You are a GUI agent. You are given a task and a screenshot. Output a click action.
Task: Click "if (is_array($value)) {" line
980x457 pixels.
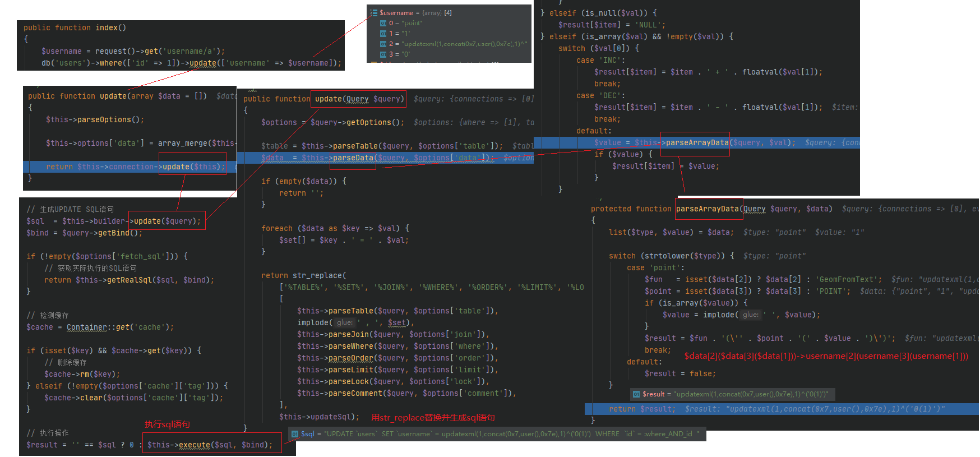pos(696,303)
